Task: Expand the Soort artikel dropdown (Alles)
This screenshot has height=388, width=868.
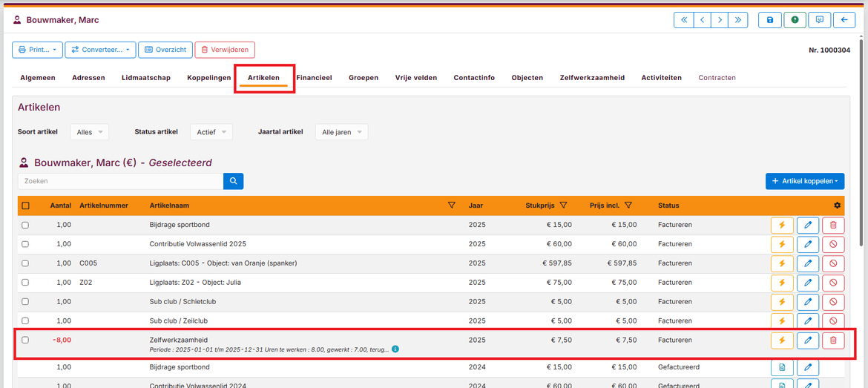Action: 90,132
